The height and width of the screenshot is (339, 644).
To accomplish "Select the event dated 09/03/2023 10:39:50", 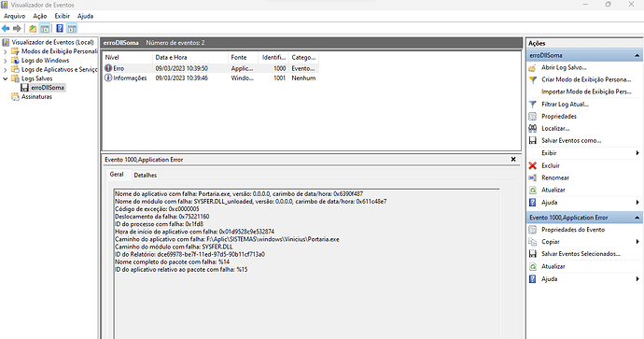I will click(x=211, y=68).
